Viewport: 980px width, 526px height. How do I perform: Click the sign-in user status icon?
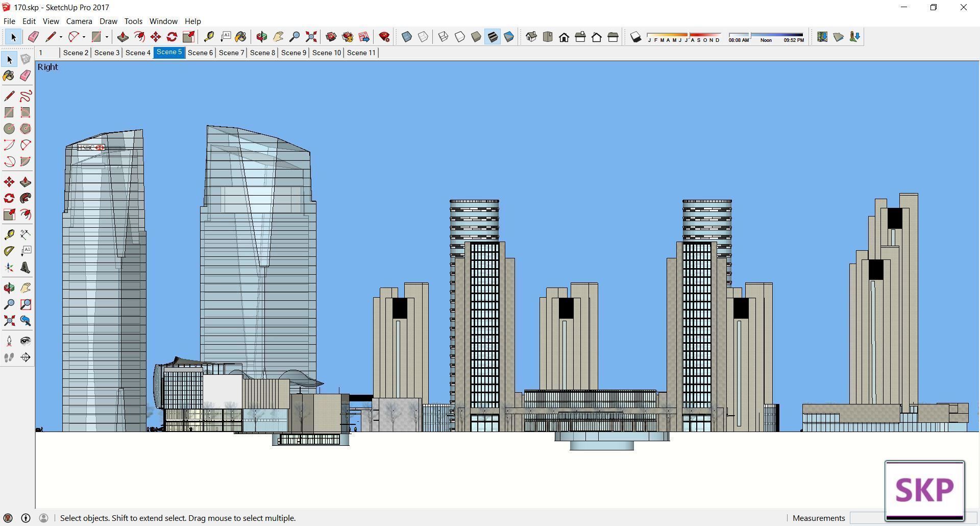tap(44, 518)
